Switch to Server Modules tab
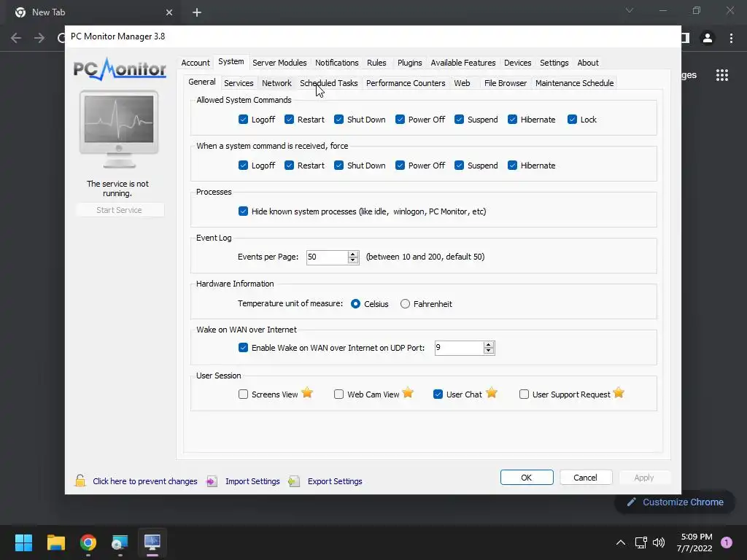This screenshot has height=560, width=747. tap(279, 63)
